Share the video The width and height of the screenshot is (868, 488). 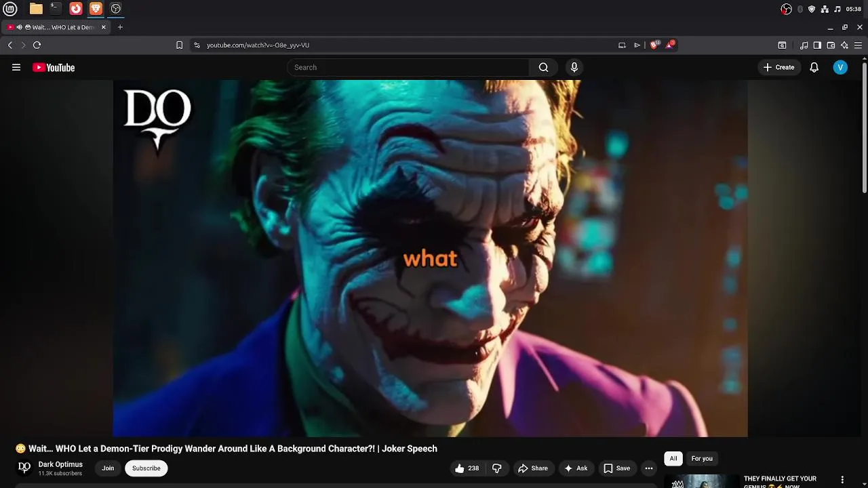point(533,468)
